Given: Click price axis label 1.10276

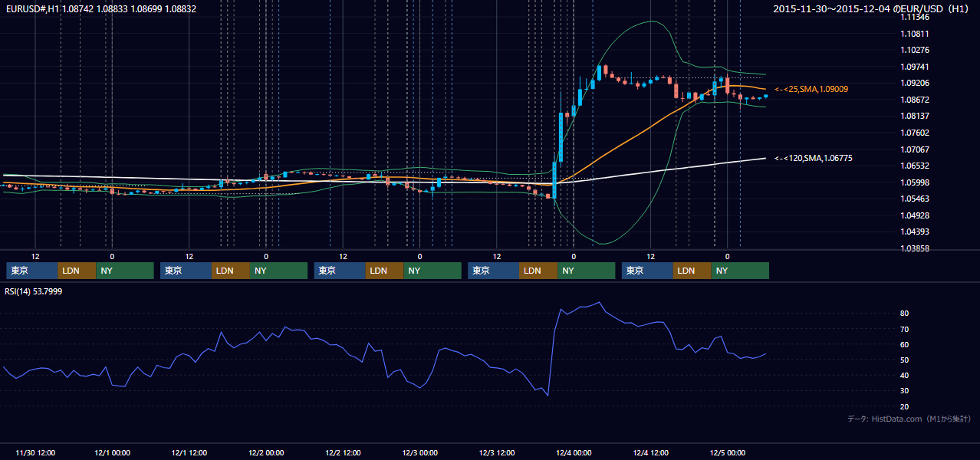Looking at the screenshot, I should click(915, 50).
